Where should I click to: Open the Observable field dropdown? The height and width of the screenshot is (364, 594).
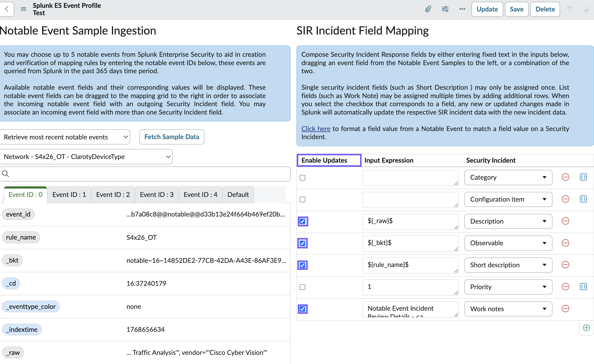[x=508, y=243]
